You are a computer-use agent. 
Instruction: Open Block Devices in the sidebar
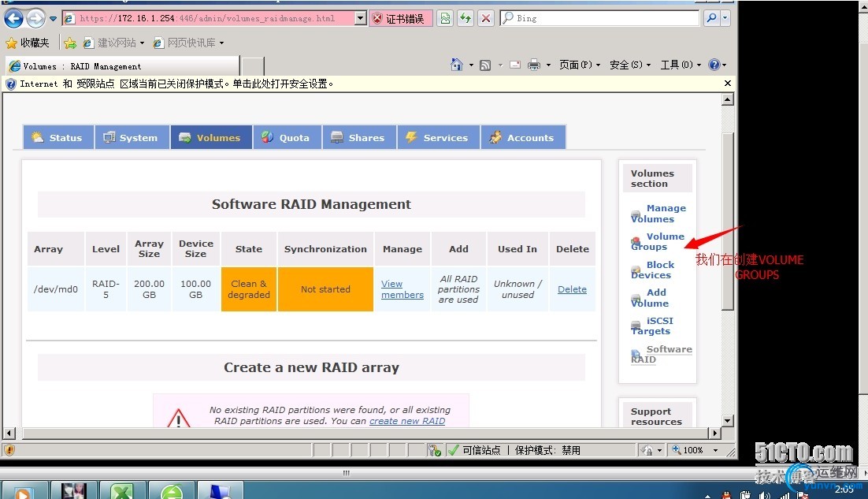point(653,270)
